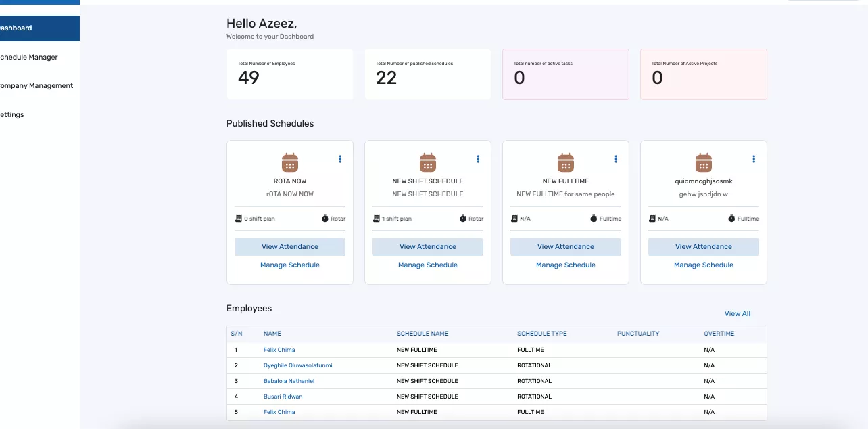
Task: Open Company Management in the sidebar
Action: click(x=37, y=85)
